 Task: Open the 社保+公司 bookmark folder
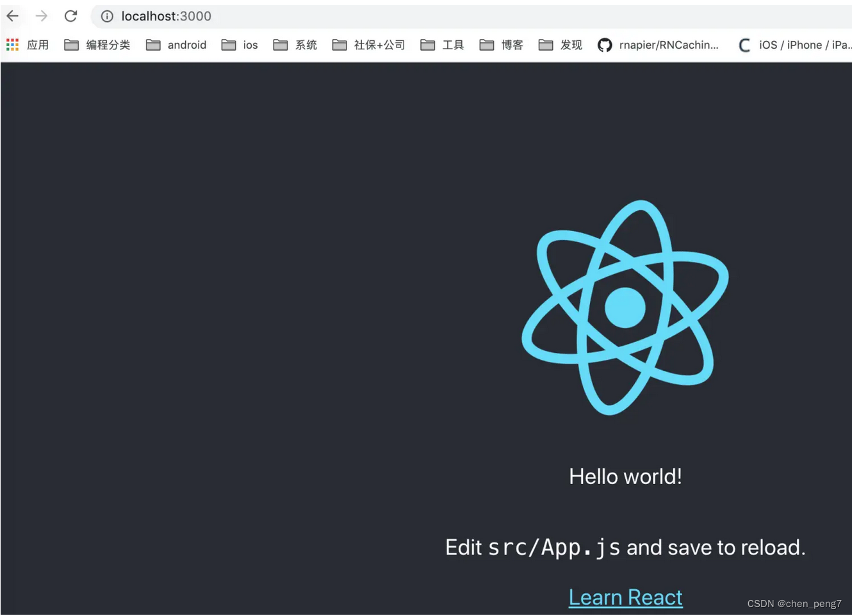368,45
